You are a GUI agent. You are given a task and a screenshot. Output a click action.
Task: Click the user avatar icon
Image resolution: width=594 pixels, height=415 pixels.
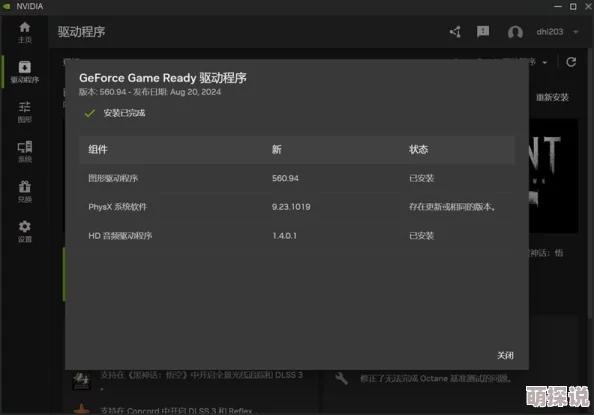point(515,32)
